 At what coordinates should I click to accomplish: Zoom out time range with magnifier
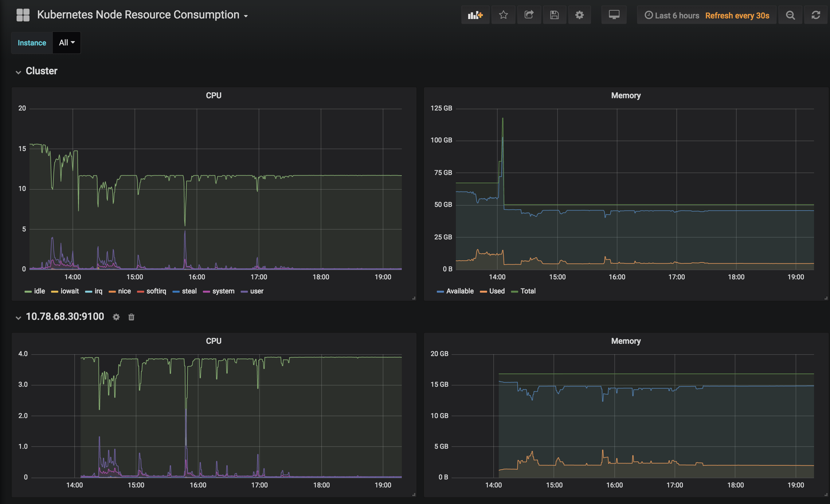click(790, 15)
